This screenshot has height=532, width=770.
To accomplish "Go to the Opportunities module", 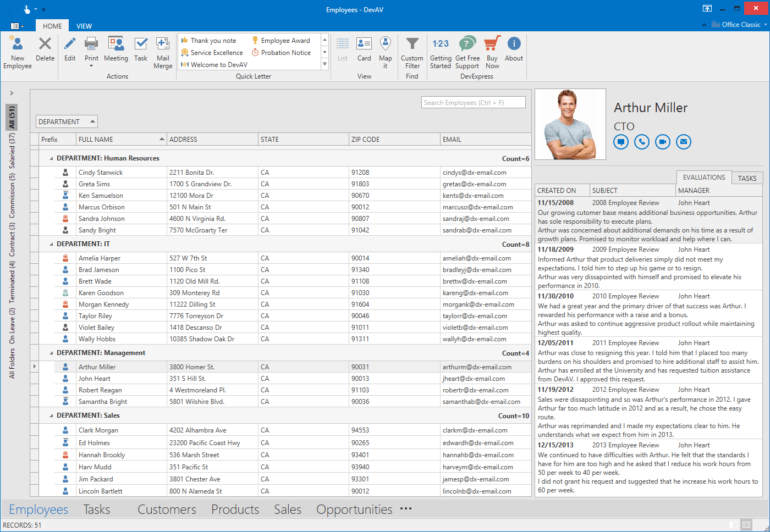I will [x=354, y=509].
